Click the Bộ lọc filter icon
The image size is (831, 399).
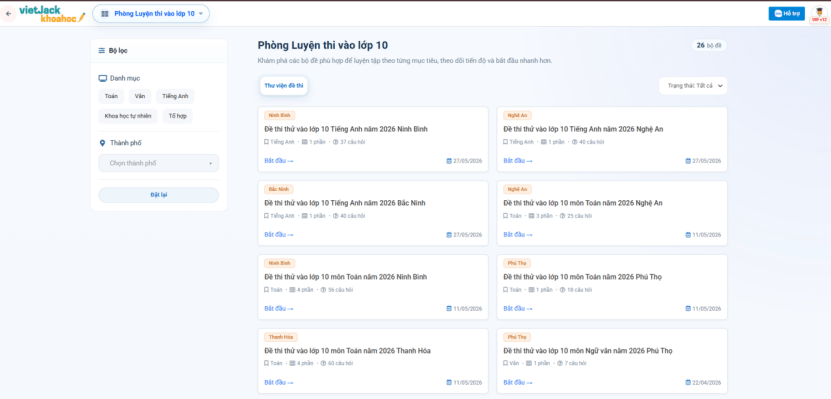(102, 51)
